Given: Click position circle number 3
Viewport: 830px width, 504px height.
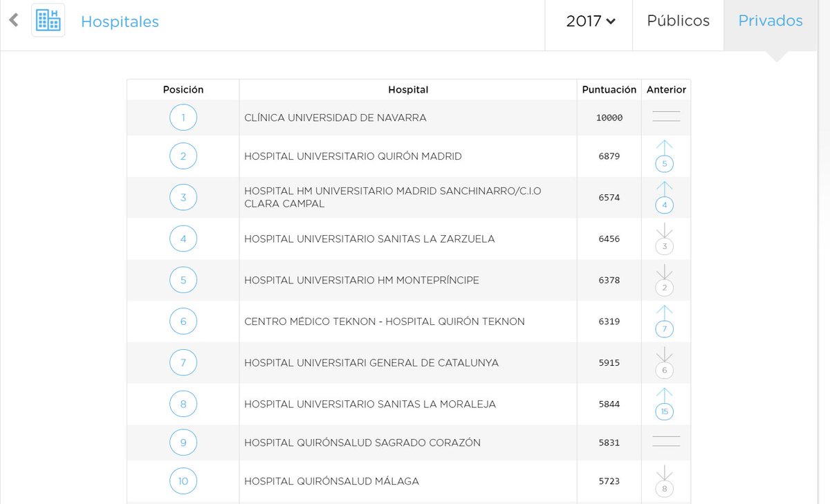Looking at the screenshot, I should click(183, 197).
